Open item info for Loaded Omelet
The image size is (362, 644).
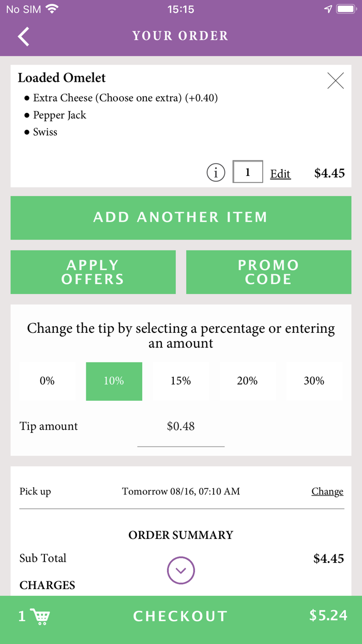click(x=216, y=172)
